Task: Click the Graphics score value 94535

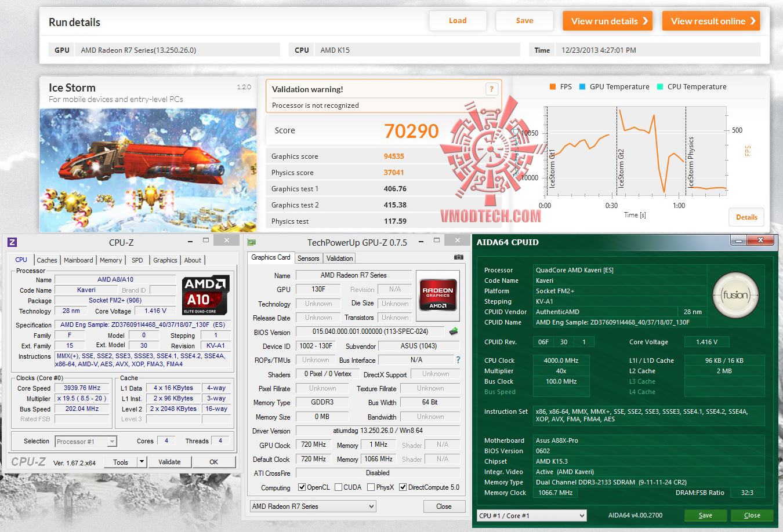Action: [x=394, y=156]
